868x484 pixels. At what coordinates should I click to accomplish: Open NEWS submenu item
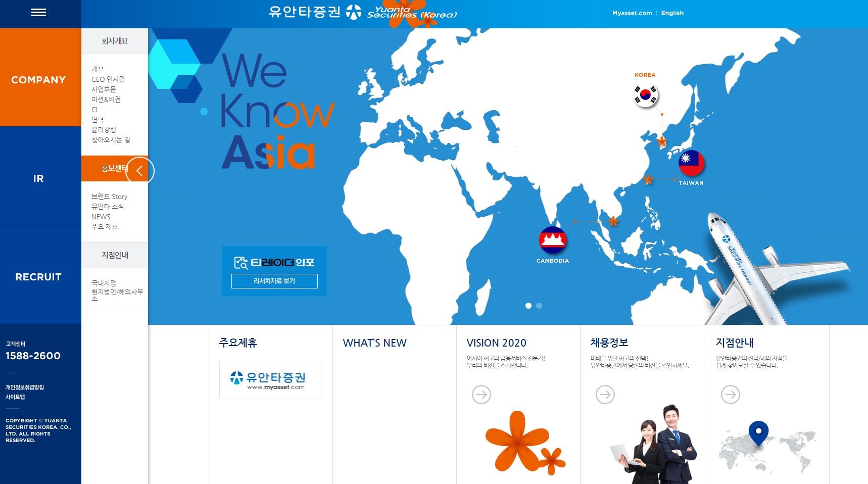point(101,217)
